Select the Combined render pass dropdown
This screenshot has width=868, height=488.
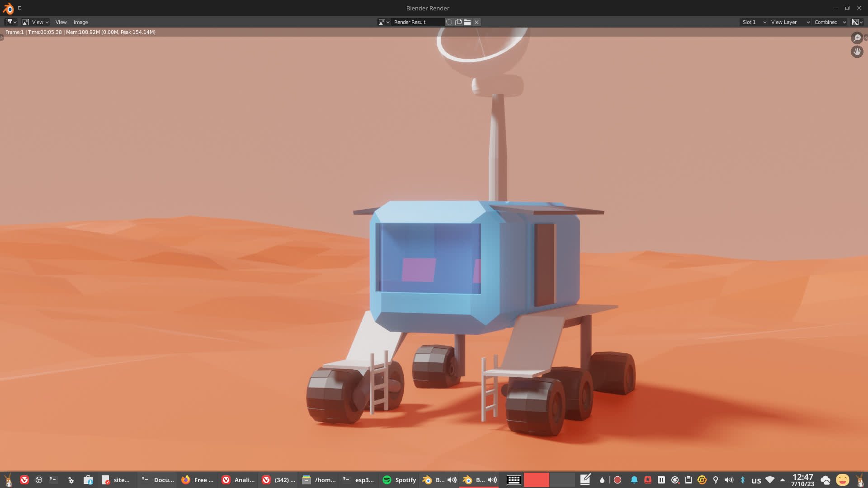(x=830, y=22)
